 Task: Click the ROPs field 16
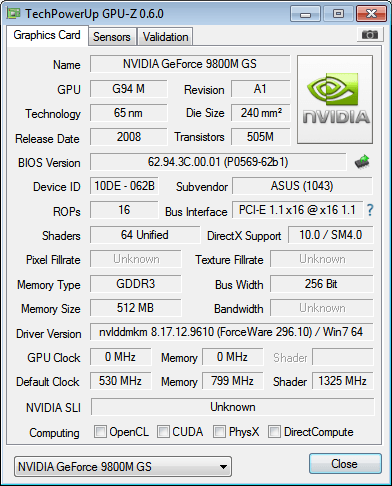pos(124,210)
